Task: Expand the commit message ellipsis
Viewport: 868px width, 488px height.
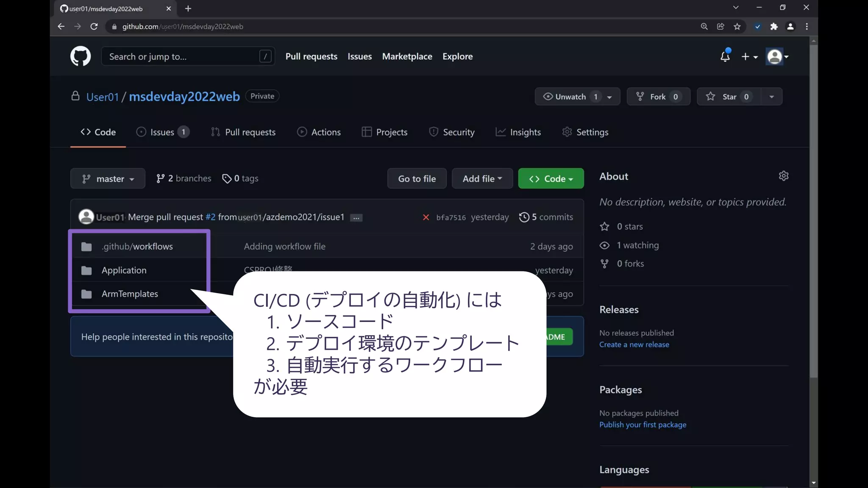Action: tap(356, 218)
